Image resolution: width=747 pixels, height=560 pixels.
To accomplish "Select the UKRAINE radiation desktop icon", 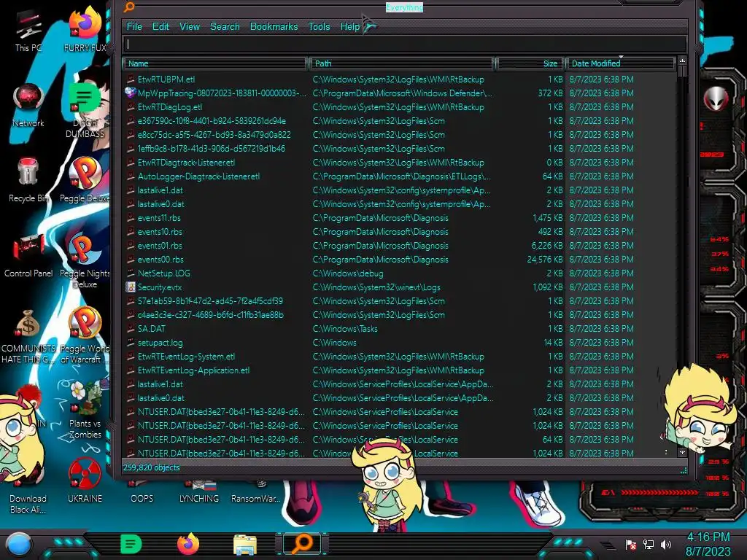I will (85, 480).
